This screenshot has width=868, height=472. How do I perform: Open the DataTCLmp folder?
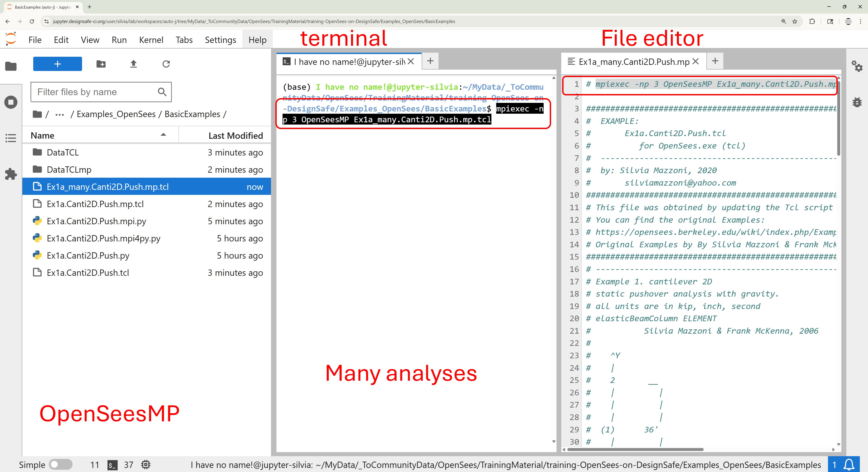69,170
